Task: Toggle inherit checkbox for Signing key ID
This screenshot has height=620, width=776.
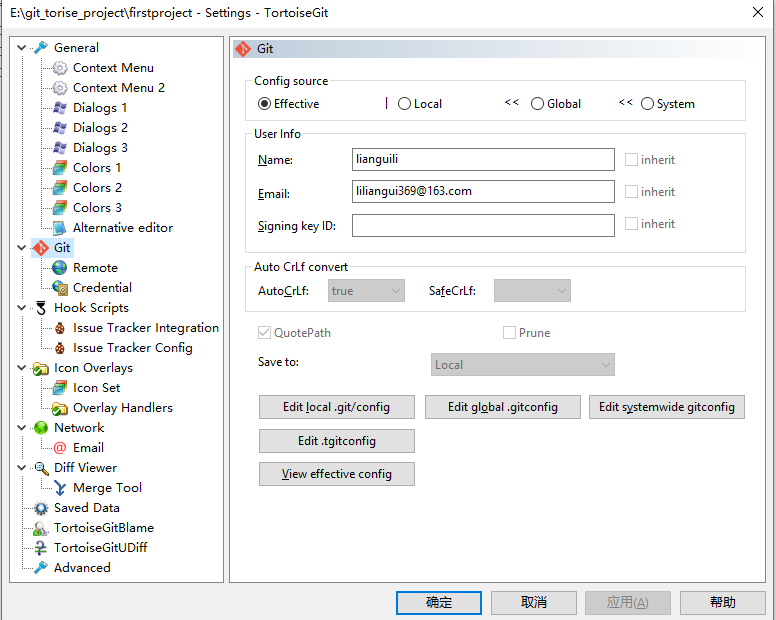Action: [631, 224]
